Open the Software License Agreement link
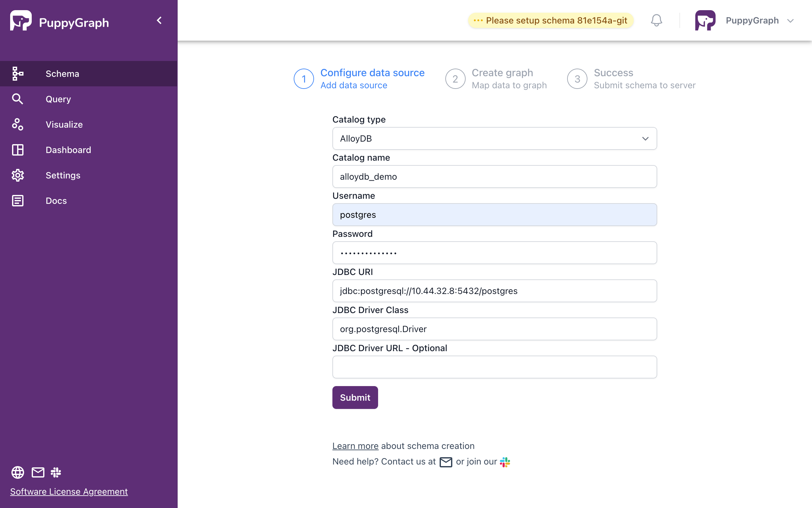 pos(69,491)
